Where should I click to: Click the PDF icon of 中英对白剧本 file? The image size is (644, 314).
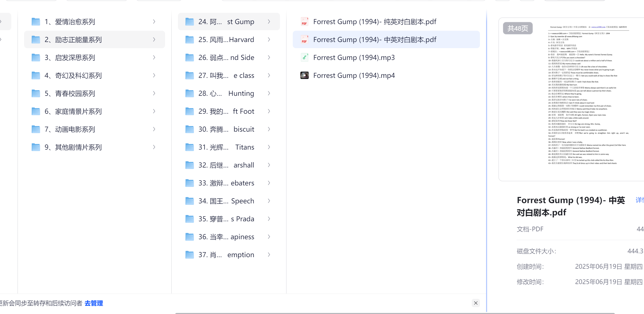coord(304,40)
